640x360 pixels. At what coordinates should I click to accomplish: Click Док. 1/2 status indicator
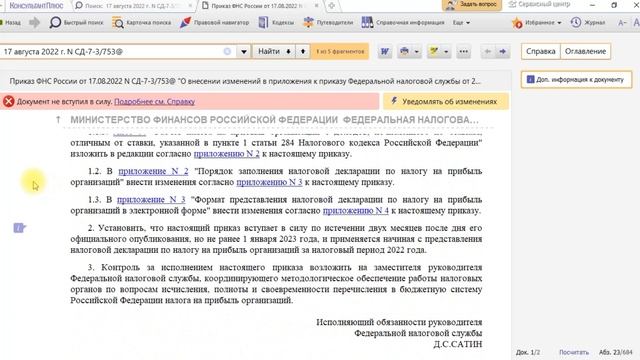(528, 352)
